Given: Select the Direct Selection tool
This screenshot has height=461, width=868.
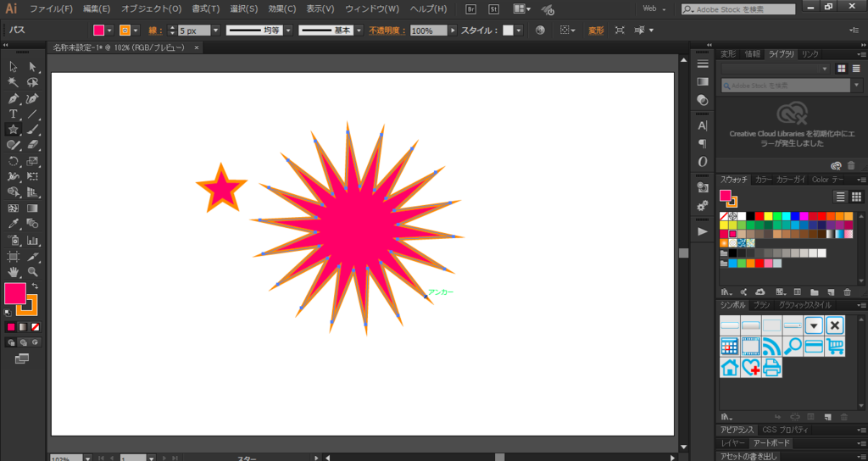Looking at the screenshot, I should pos(33,67).
